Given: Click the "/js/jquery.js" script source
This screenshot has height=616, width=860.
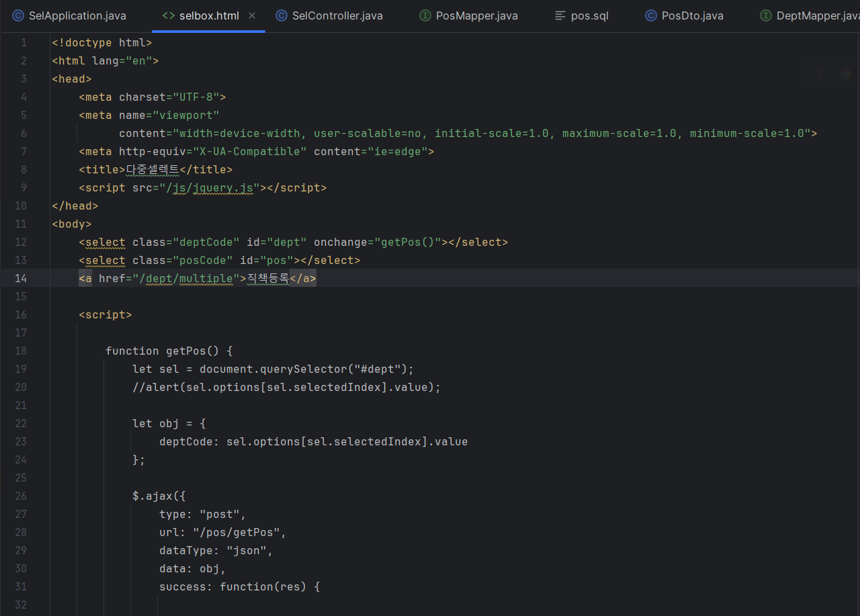Looking at the screenshot, I should click(209, 187).
